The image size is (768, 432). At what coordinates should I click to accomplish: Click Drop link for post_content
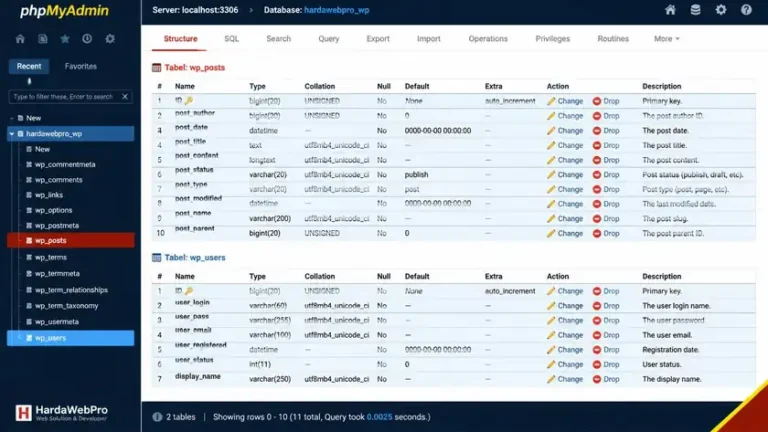(x=611, y=160)
